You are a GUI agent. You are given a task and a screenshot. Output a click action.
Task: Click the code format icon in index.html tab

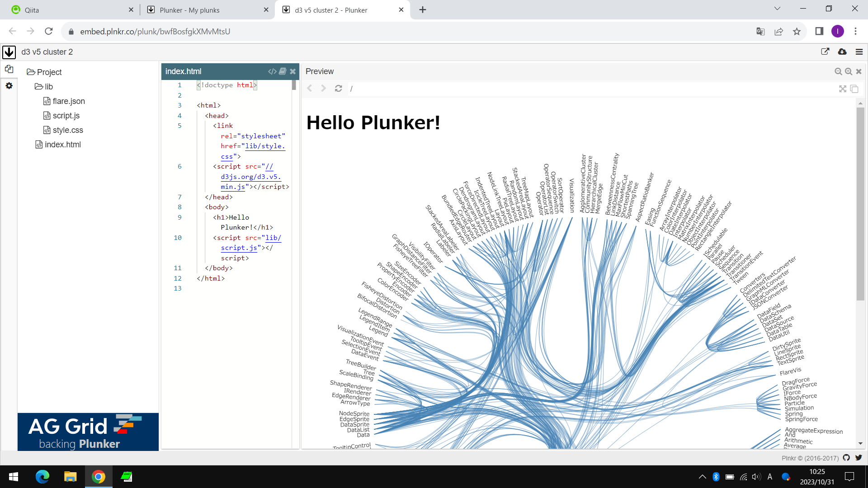(x=272, y=71)
